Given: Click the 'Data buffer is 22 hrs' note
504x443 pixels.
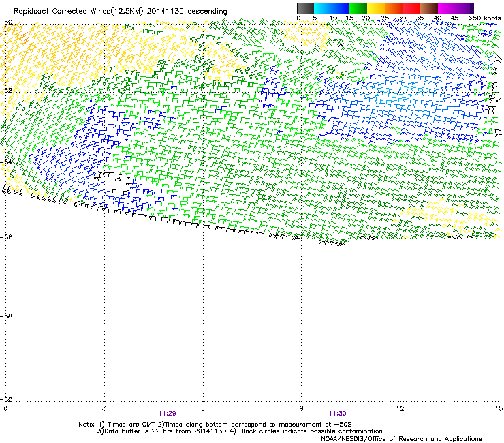Looking at the screenshot, I should point(162,431).
